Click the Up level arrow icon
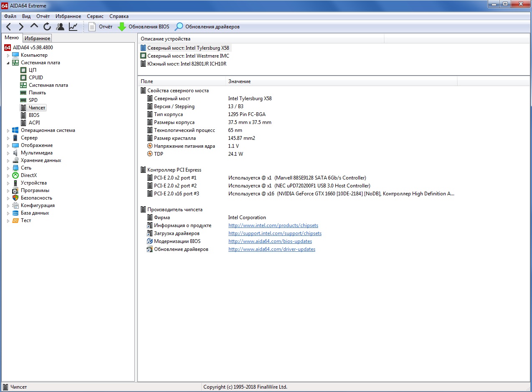The height and width of the screenshot is (392, 532). (x=34, y=26)
